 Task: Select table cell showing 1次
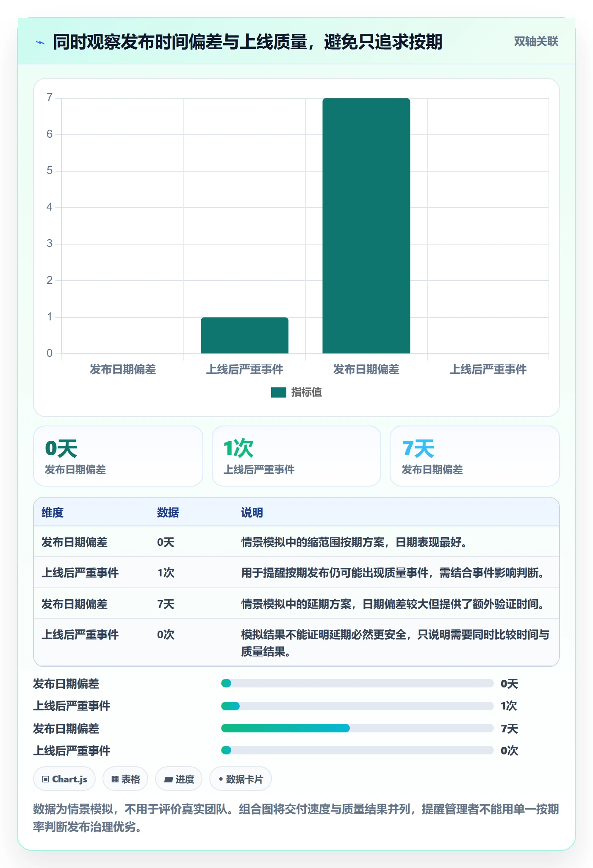point(166,573)
